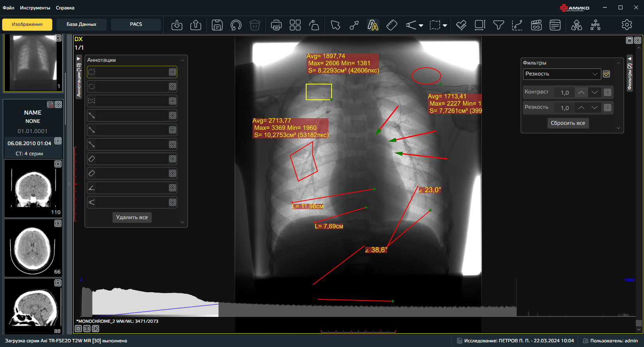
Task: Click the panel icon left of the funnel
Action: click(x=480, y=25)
